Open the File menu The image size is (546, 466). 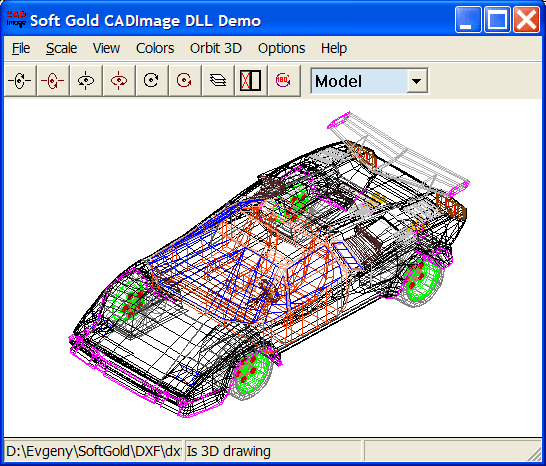[x=21, y=48]
